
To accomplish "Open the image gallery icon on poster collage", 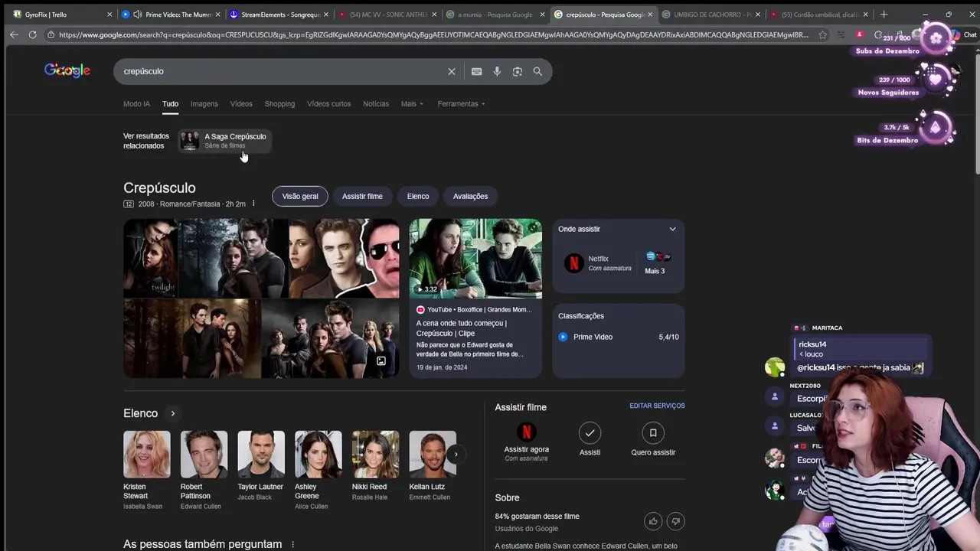I will click(x=381, y=361).
